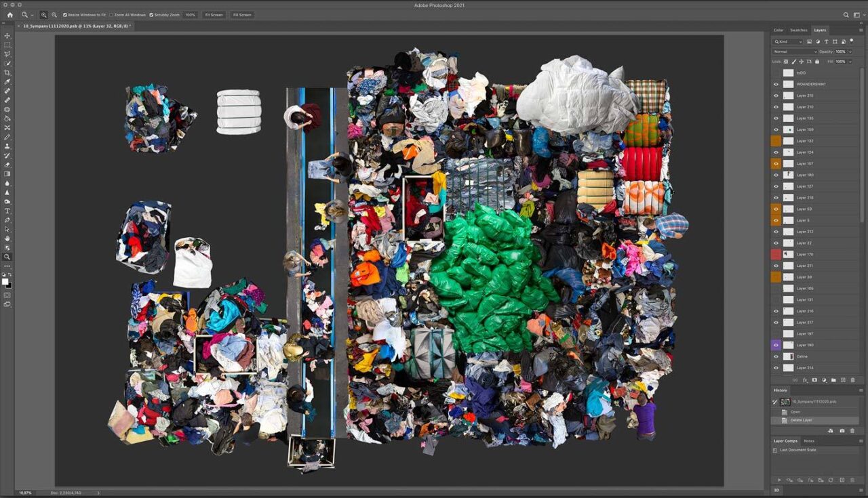
Task: Select the Crop tool
Action: click(x=7, y=72)
